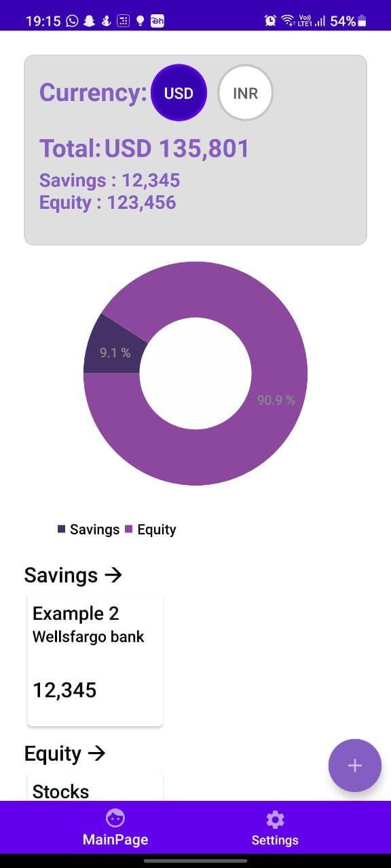Tap the Snapchat notification icon
Viewport: 391px width, 868px height.
89,21
